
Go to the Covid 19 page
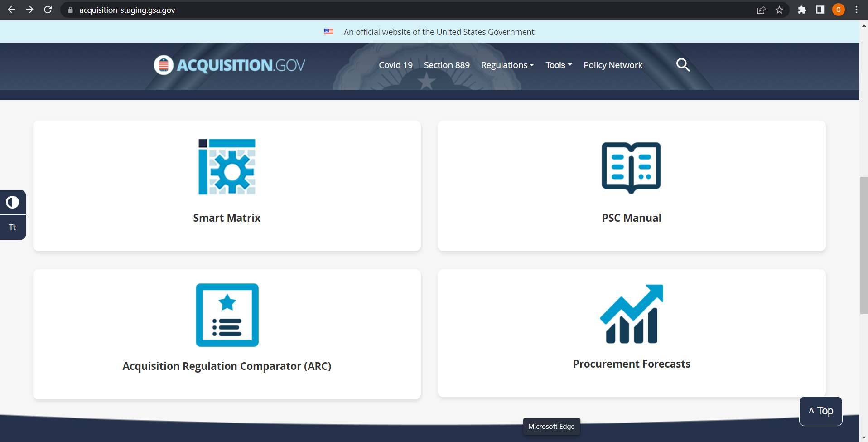pos(395,65)
